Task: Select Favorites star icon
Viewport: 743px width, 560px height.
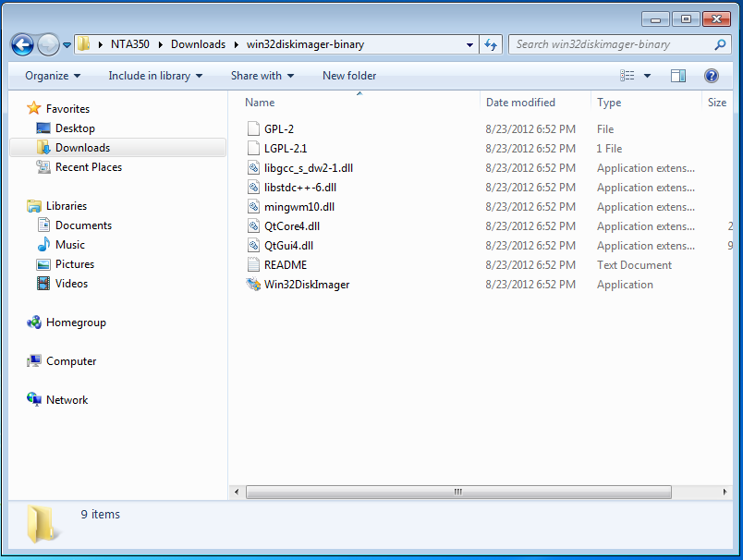Action: (33, 108)
